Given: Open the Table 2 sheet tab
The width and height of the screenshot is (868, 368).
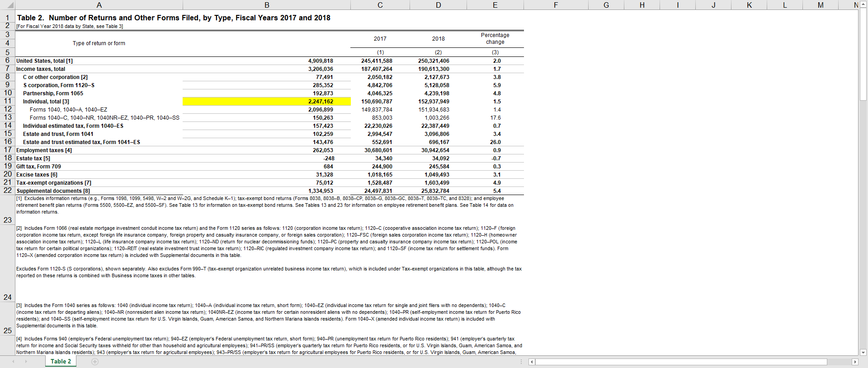Looking at the screenshot, I should coord(61,362).
